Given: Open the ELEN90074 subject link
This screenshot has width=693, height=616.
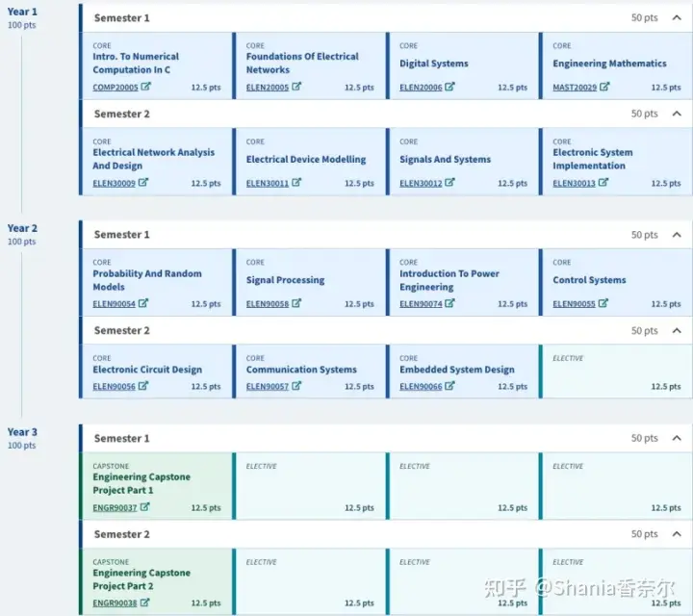Looking at the screenshot, I should click(421, 304).
